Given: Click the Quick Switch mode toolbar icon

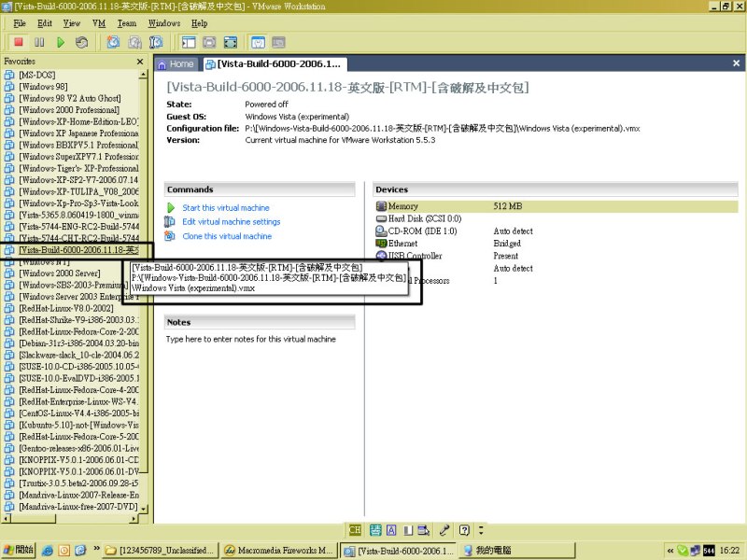Looking at the screenshot, I should pyautogui.click(x=209, y=42).
